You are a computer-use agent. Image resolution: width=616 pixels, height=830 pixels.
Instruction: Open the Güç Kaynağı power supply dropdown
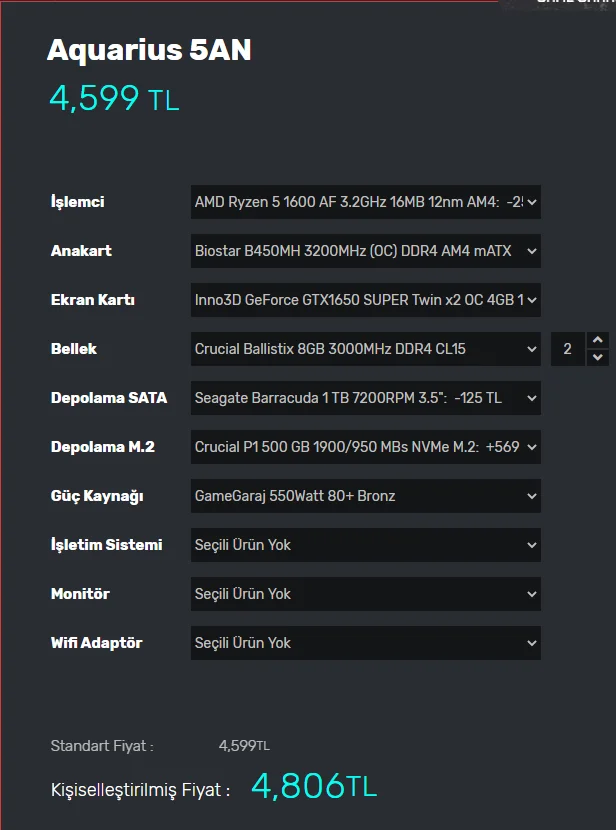[365, 496]
